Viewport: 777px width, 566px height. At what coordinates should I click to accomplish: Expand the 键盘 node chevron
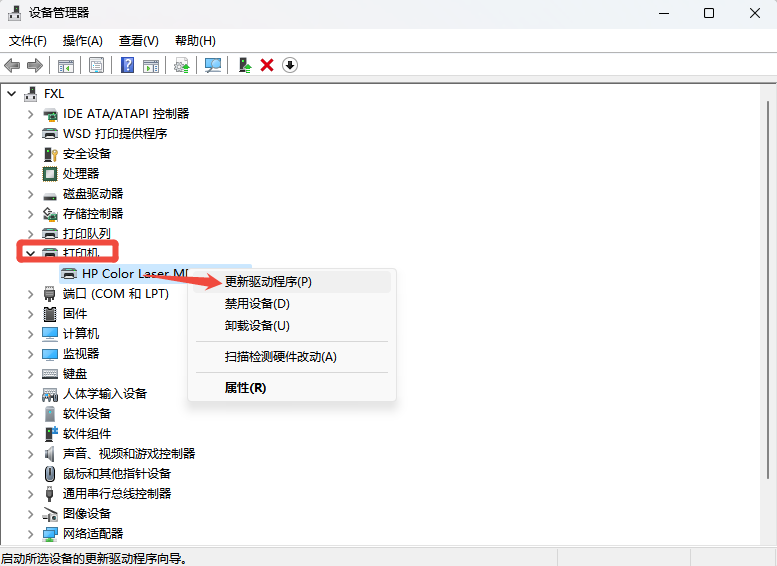(31, 374)
